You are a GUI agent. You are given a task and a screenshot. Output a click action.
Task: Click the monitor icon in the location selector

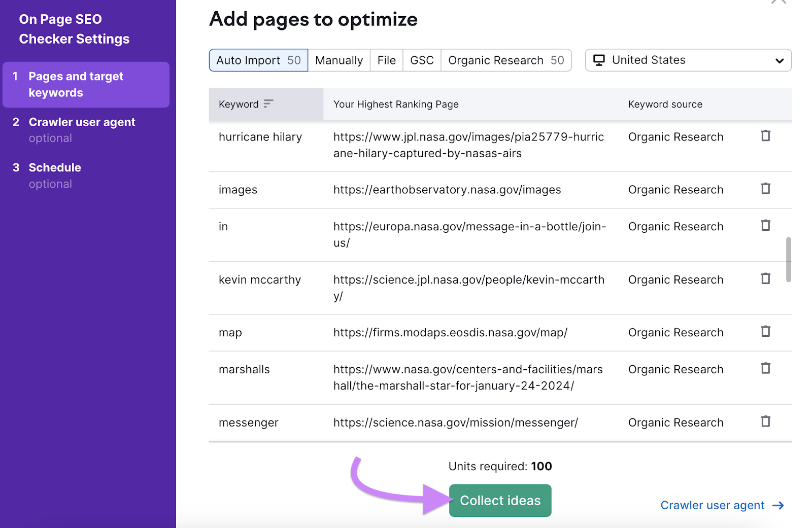point(600,60)
